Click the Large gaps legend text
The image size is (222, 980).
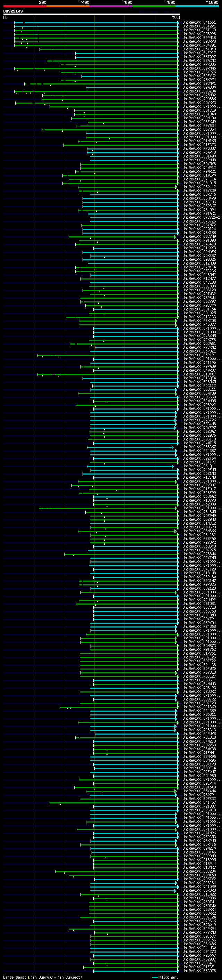tap(43, 977)
